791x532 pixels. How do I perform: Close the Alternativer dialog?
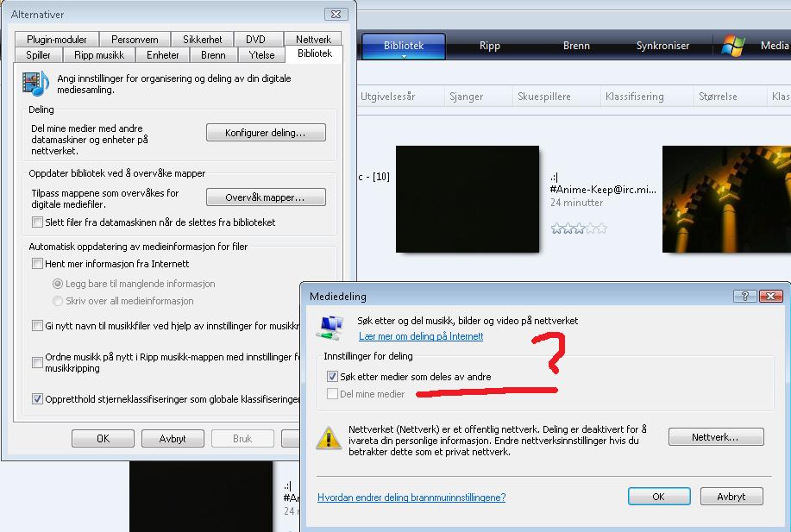click(336, 14)
